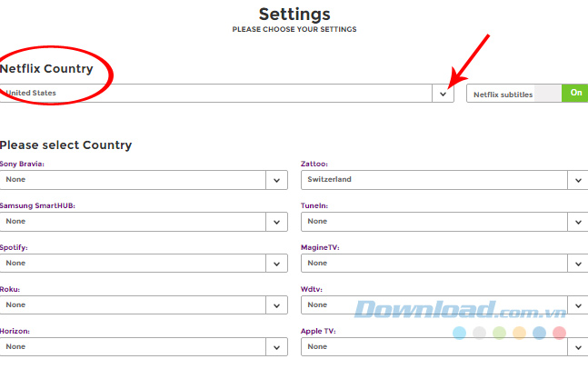Screen dimensions: 588x369
Task: Click the Sony Bravia None field
Action: click(134, 180)
